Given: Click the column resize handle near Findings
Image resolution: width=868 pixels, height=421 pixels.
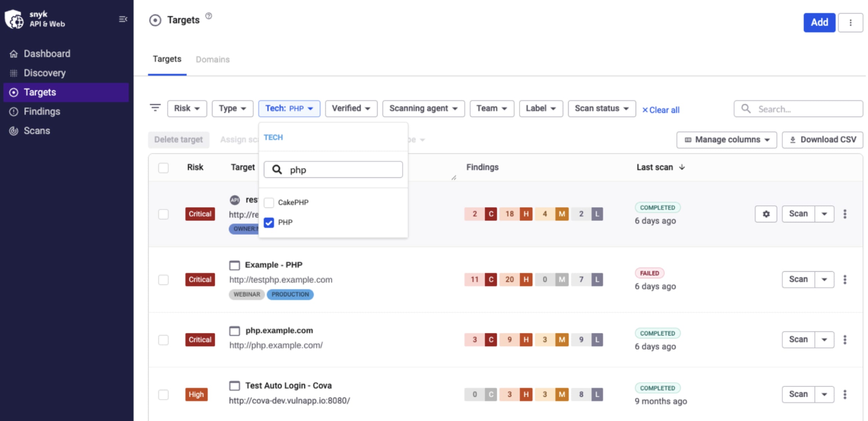Looking at the screenshot, I should coord(454,177).
